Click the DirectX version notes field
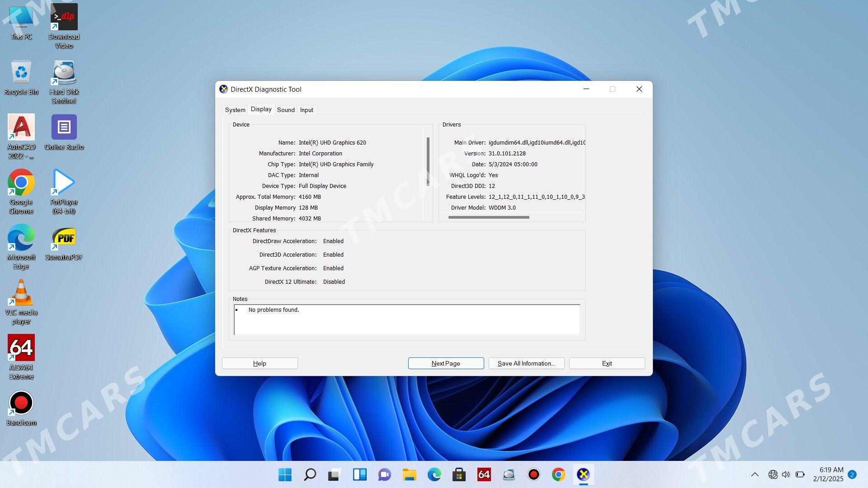The height and width of the screenshot is (488, 868). tap(408, 319)
